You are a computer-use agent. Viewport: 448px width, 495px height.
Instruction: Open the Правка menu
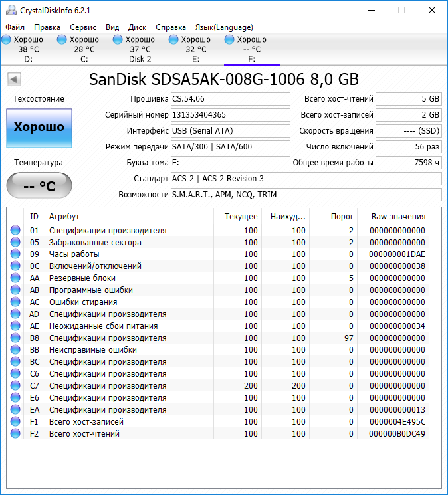pyautogui.click(x=47, y=27)
